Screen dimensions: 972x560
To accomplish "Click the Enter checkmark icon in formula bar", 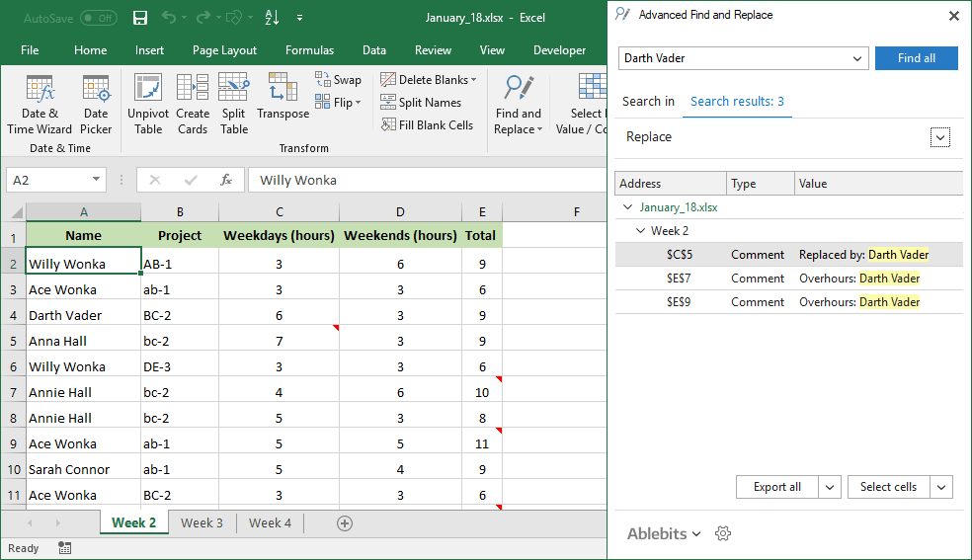I will pos(191,181).
